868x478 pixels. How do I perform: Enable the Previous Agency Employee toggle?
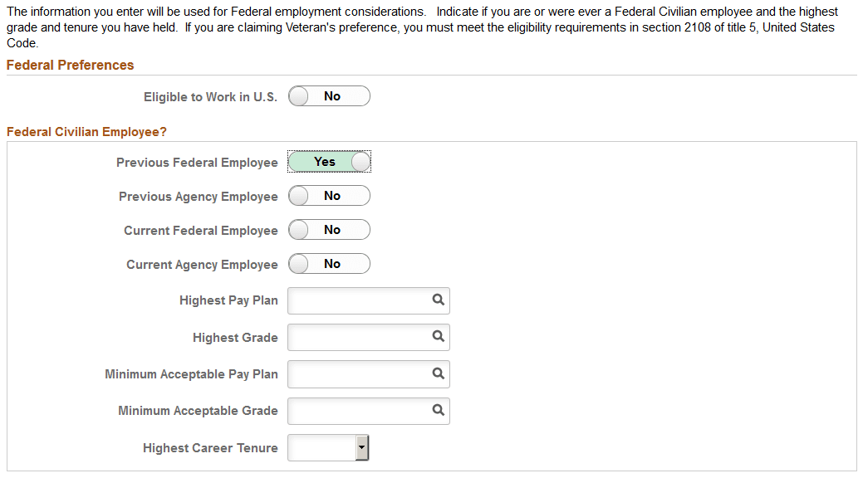pos(329,195)
